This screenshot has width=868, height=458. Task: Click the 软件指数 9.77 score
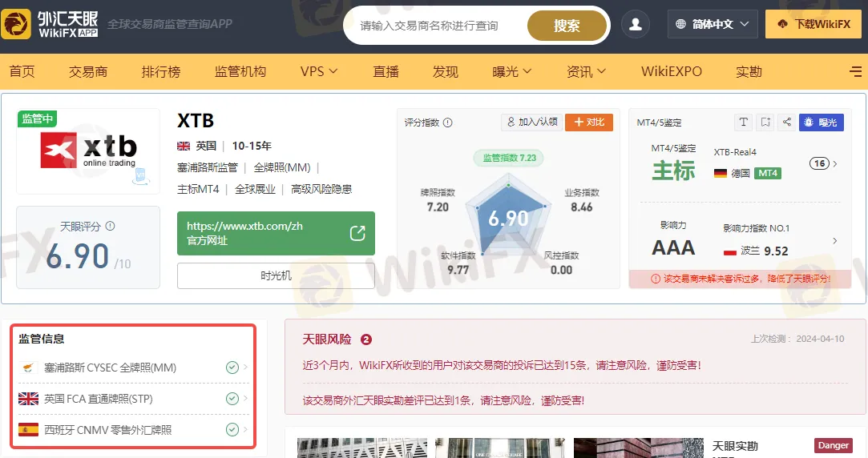[458, 263]
